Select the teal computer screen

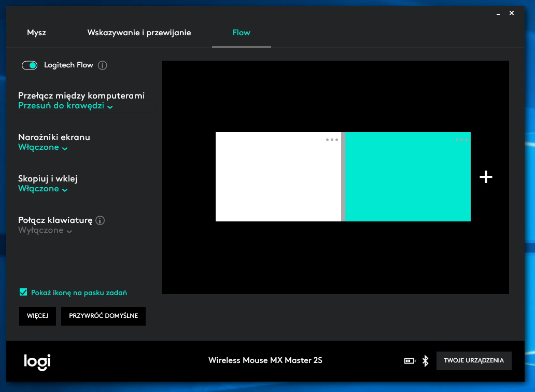[408, 177]
